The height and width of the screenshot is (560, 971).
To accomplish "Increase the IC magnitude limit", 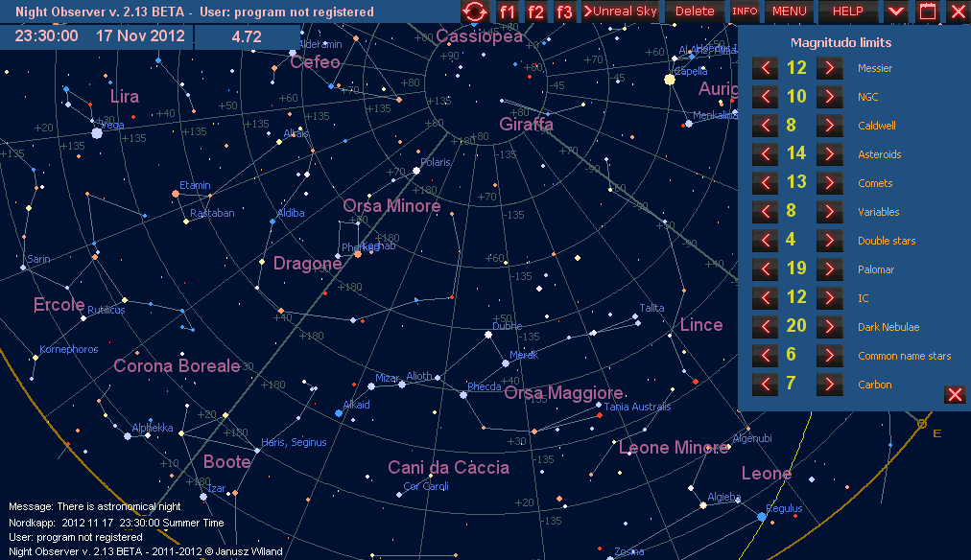I will [x=830, y=298].
